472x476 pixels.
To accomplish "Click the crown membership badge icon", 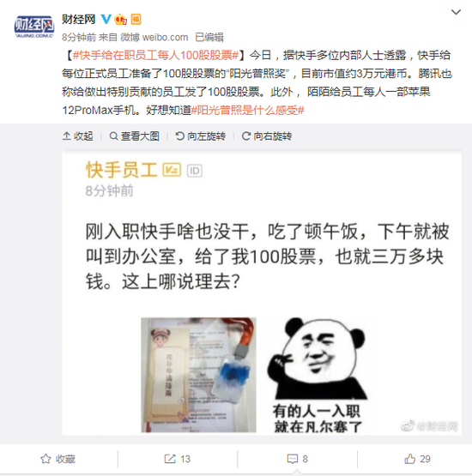I will [120, 19].
